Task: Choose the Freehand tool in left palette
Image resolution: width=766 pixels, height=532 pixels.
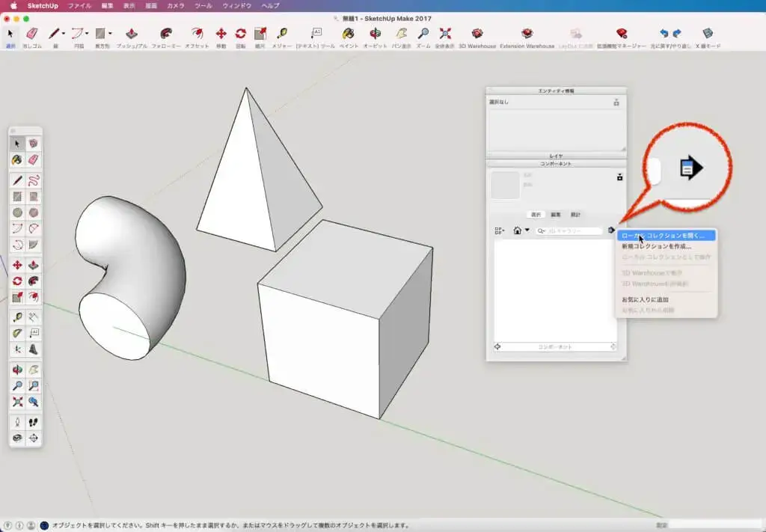Action: (33, 181)
